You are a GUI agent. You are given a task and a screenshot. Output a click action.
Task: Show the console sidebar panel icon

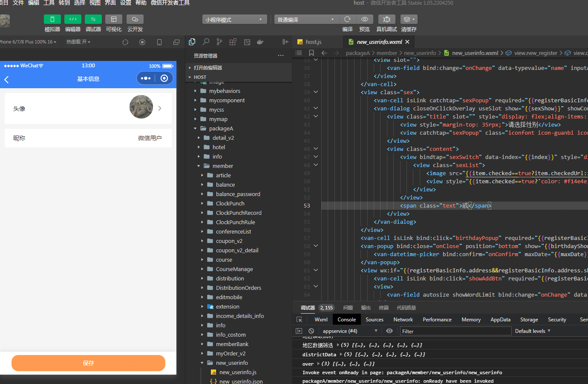point(299,331)
